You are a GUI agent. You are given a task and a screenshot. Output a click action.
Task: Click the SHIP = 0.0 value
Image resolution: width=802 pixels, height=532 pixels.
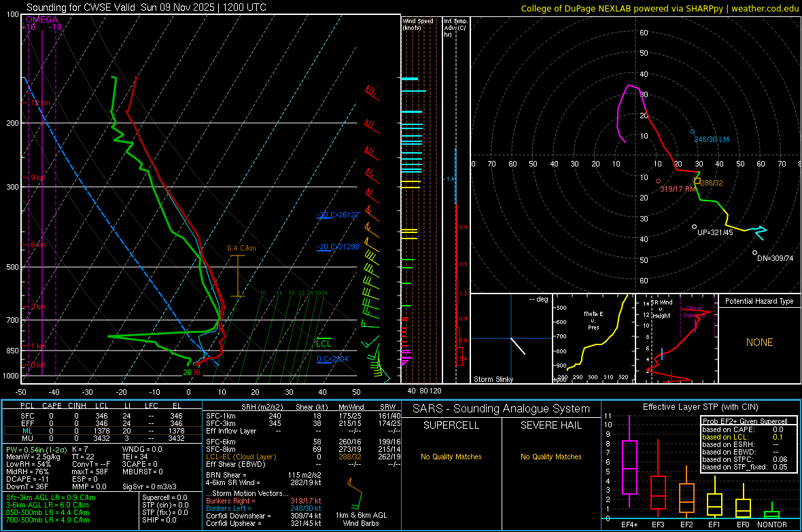click(159, 520)
